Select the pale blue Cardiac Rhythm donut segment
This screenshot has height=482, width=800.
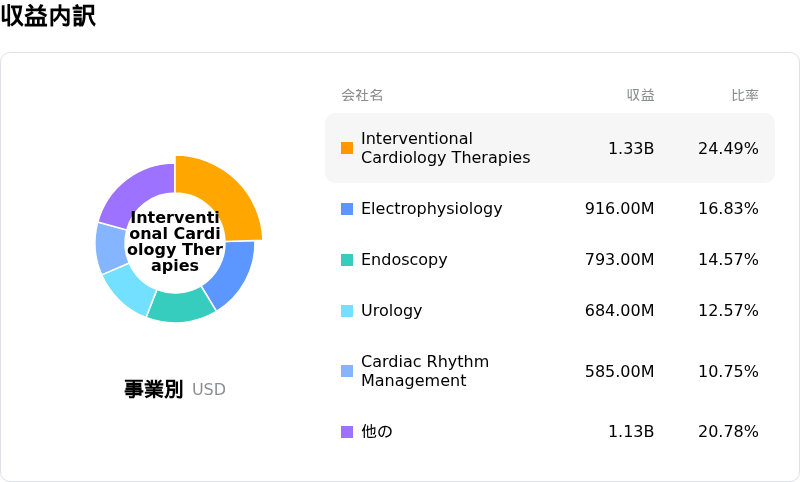click(111, 248)
